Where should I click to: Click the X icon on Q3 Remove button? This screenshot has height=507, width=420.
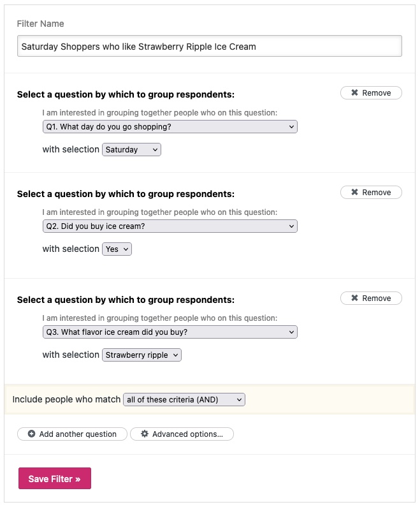tap(355, 298)
